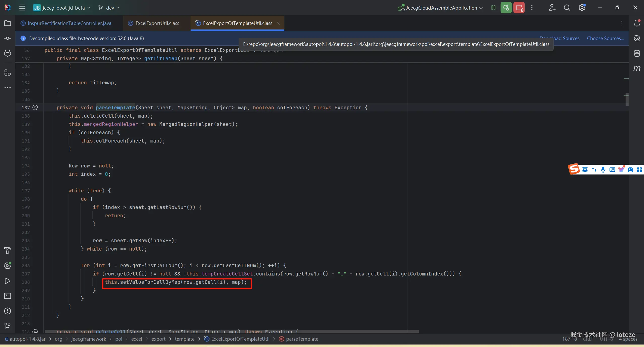Click the Choose Sources... link

tap(605, 38)
